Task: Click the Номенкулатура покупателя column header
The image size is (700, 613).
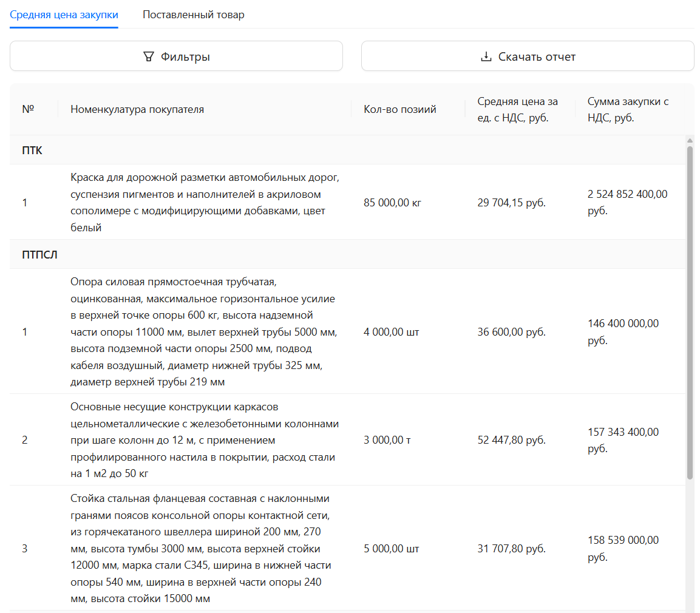Action: tap(137, 109)
